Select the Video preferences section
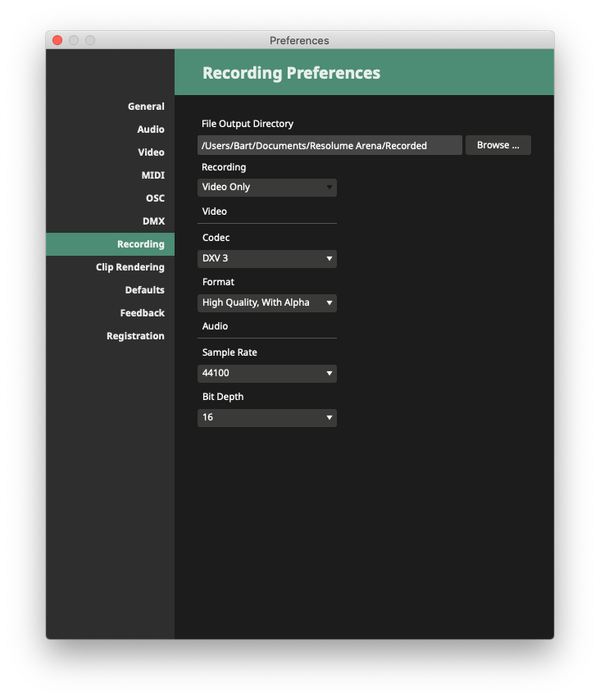 pyautogui.click(x=150, y=152)
